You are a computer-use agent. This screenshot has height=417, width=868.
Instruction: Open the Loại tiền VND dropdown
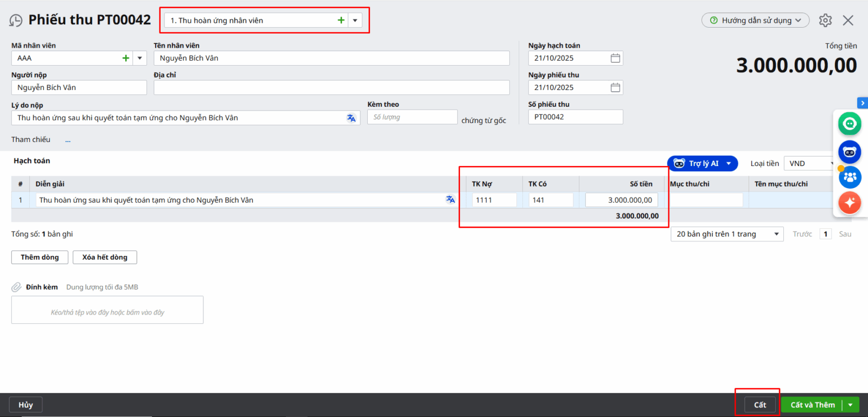tap(808, 164)
